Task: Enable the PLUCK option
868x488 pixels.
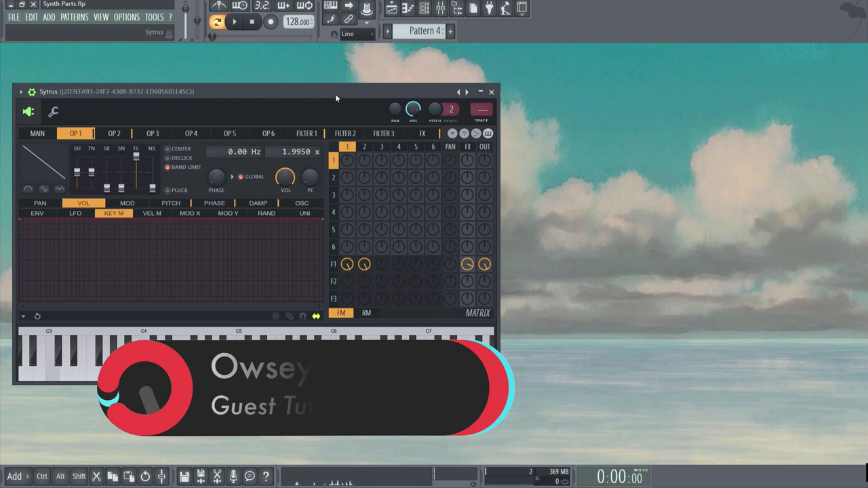Action: pos(167,190)
